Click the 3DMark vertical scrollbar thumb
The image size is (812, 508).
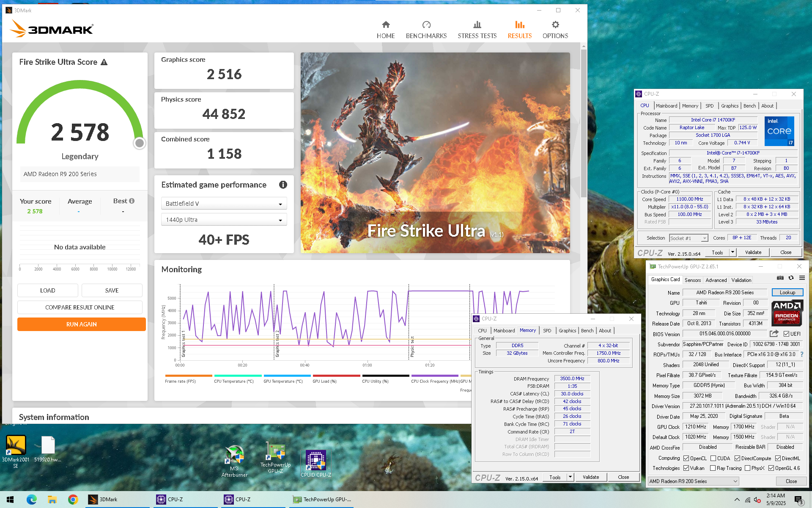click(x=584, y=123)
